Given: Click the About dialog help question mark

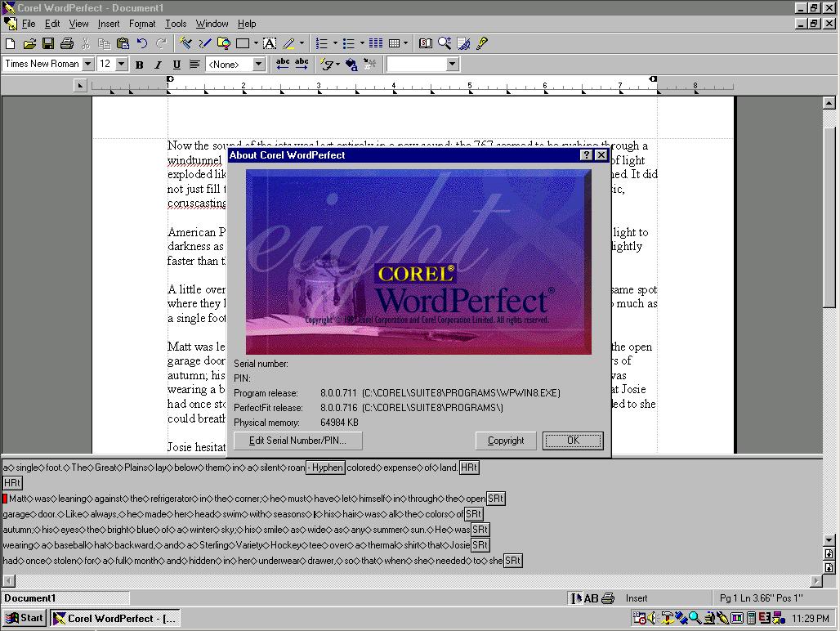Looking at the screenshot, I should click(587, 154).
